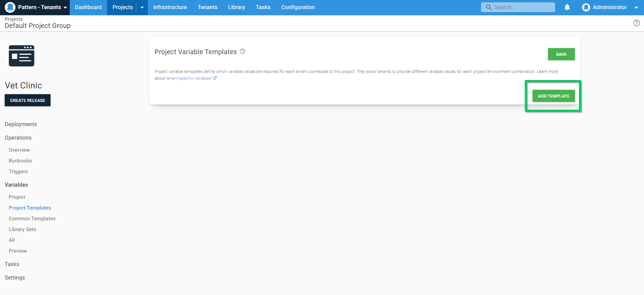Expand the Projects dropdown arrow

click(142, 7)
